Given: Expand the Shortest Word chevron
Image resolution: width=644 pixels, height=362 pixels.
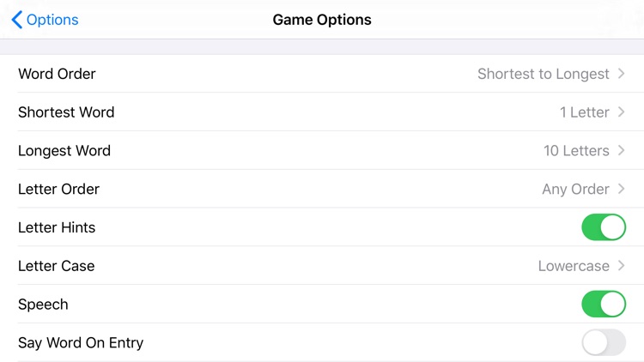Looking at the screenshot, I should [622, 112].
